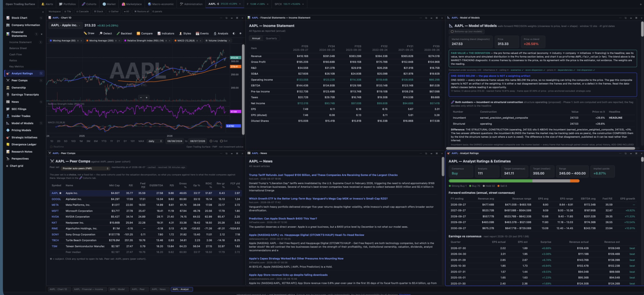The image size is (644, 295).
Task: Select the Peer Comps sidebar icon
Action: [x=8, y=80]
